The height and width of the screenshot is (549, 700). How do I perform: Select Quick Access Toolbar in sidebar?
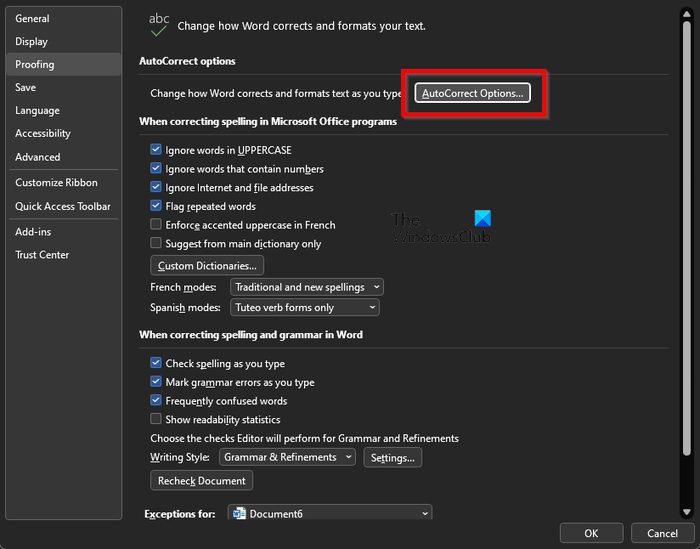(x=63, y=206)
